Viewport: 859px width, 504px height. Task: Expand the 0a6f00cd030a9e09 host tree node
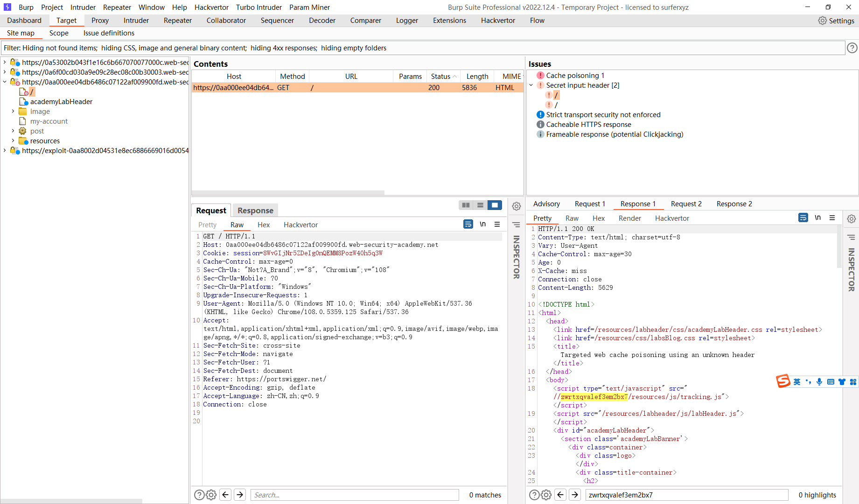coord(5,72)
